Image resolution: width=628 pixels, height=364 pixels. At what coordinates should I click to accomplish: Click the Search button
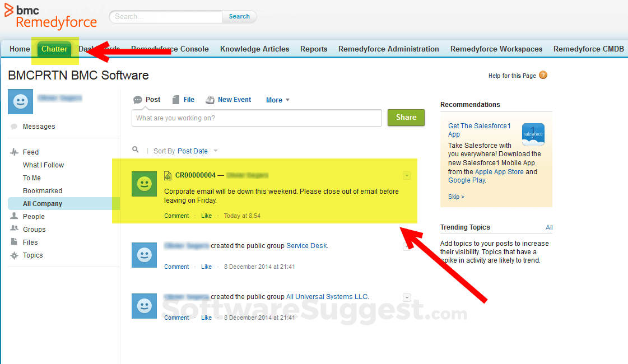pyautogui.click(x=239, y=16)
